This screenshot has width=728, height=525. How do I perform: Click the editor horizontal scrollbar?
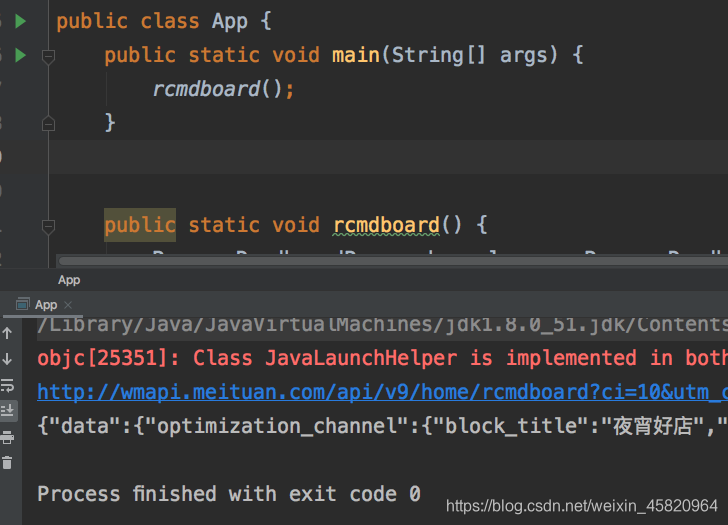392,261
